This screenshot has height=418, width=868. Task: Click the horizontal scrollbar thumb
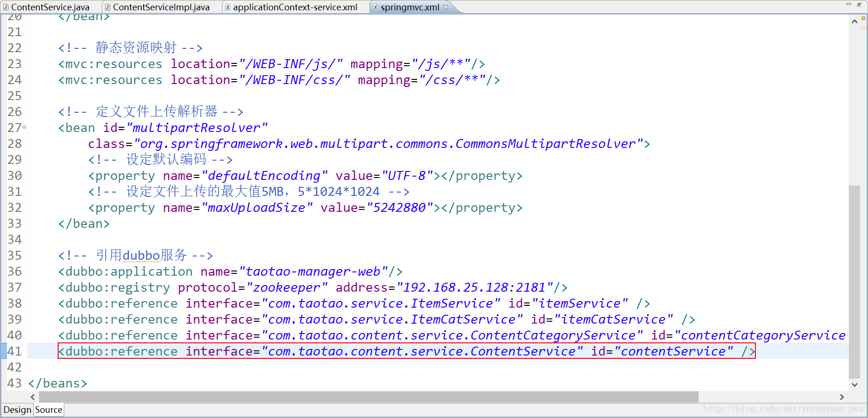click(x=368, y=397)
